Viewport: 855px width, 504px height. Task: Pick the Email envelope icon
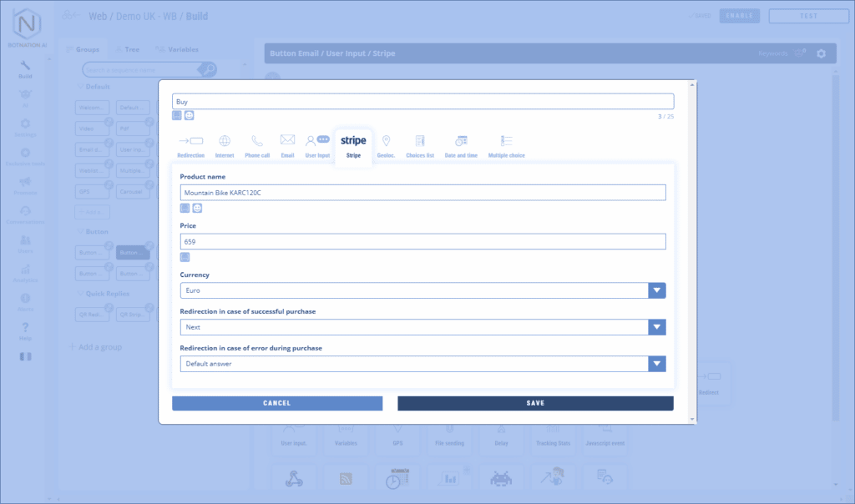pyautogui.click(x=287, y=140)
